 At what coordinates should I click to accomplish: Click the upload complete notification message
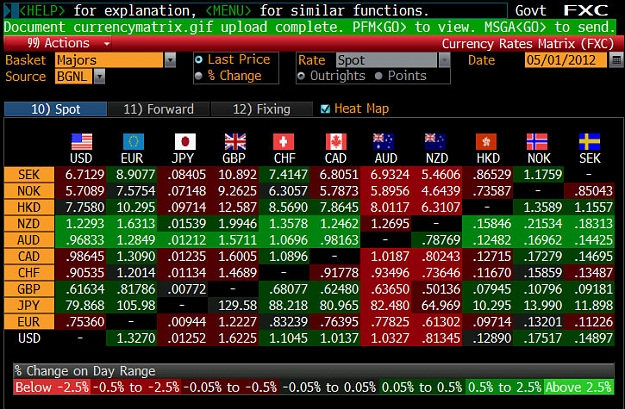click(309, 27)
